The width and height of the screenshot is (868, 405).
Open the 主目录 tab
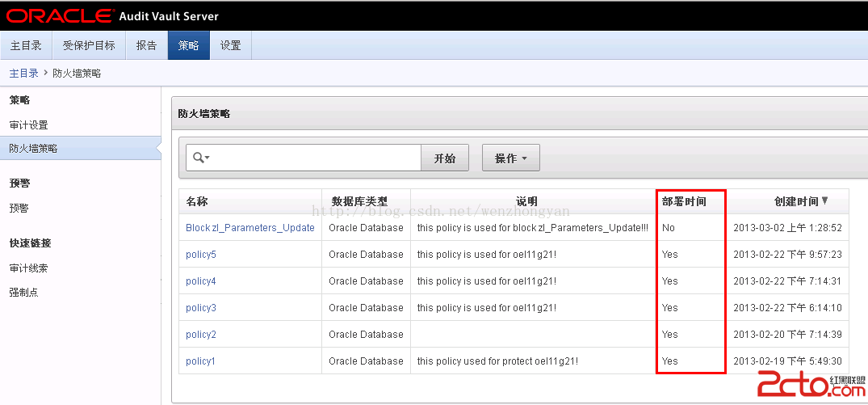pos(26,45)
